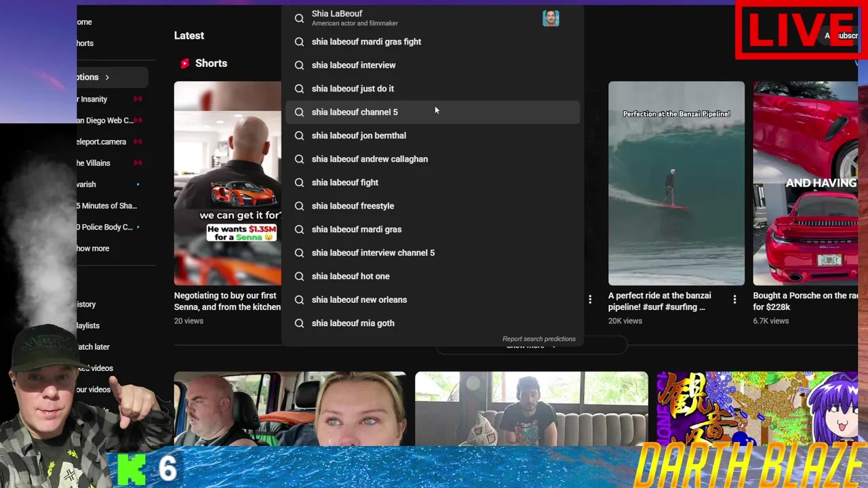
Task: Open Playlists in sidebar
Action: 88,326
